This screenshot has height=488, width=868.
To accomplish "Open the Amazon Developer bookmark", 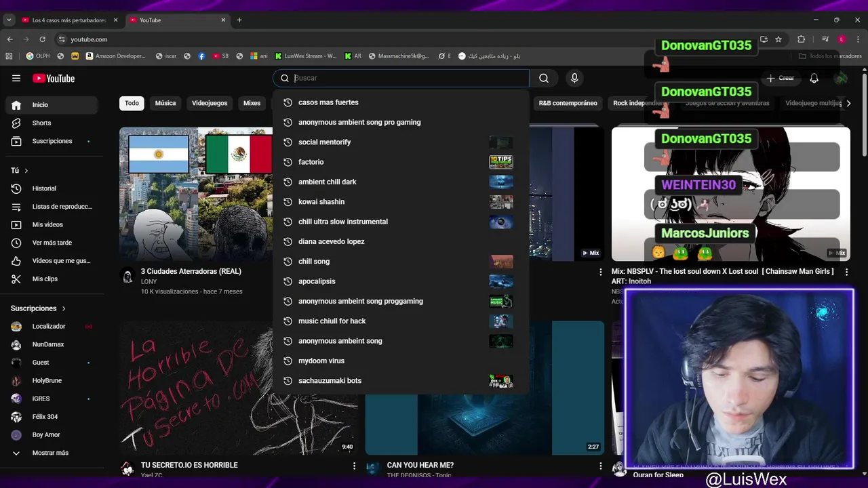I will coord(115,56).
